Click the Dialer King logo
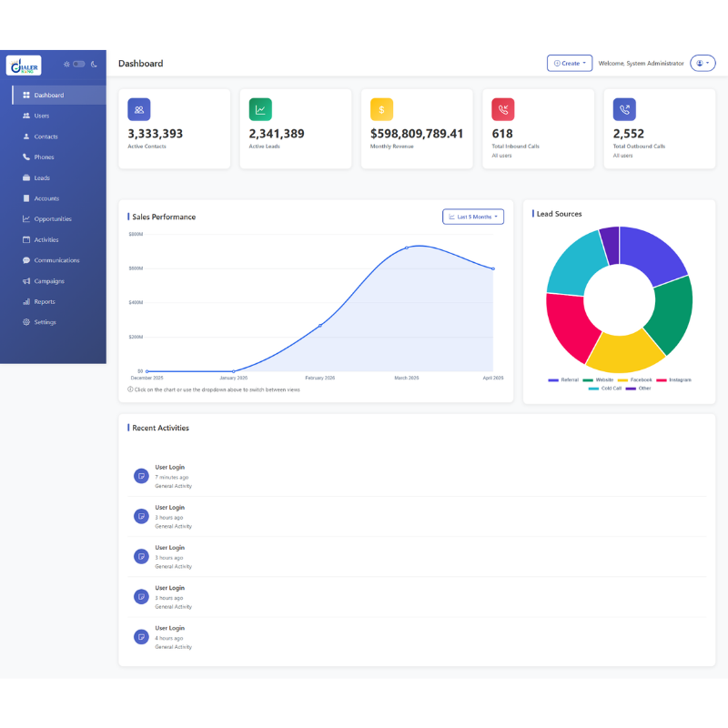728x728 pixels. coord(24,66)
